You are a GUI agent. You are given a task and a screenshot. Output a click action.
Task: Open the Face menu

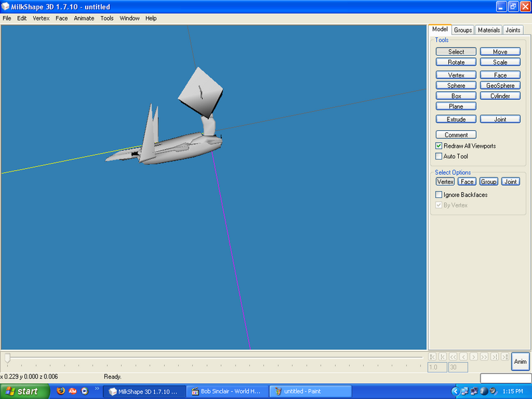[x=61, y=19]
